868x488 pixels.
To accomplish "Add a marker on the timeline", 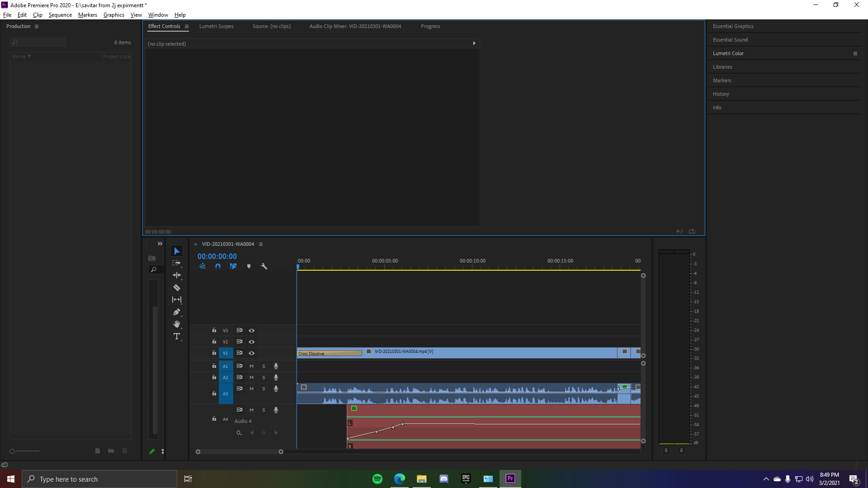I will click(249, 266).
